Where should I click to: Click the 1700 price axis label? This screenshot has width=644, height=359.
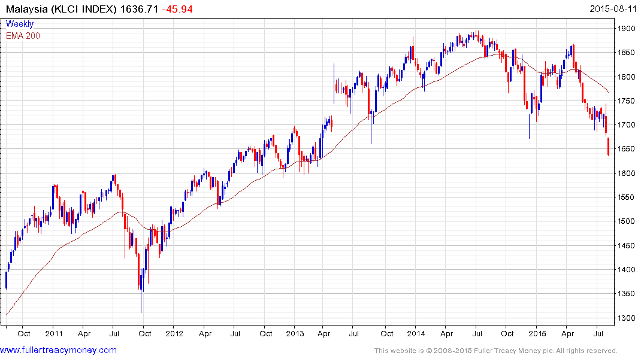627,124
